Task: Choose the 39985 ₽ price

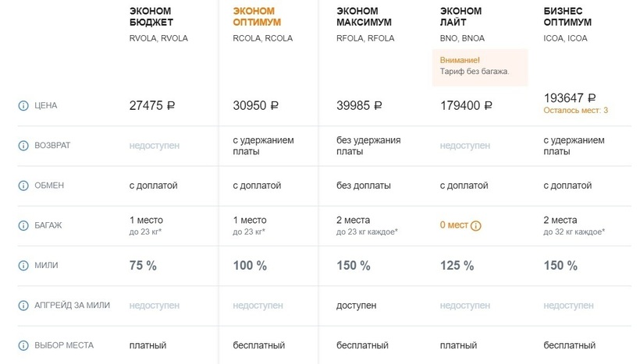Action: [359, 105]
